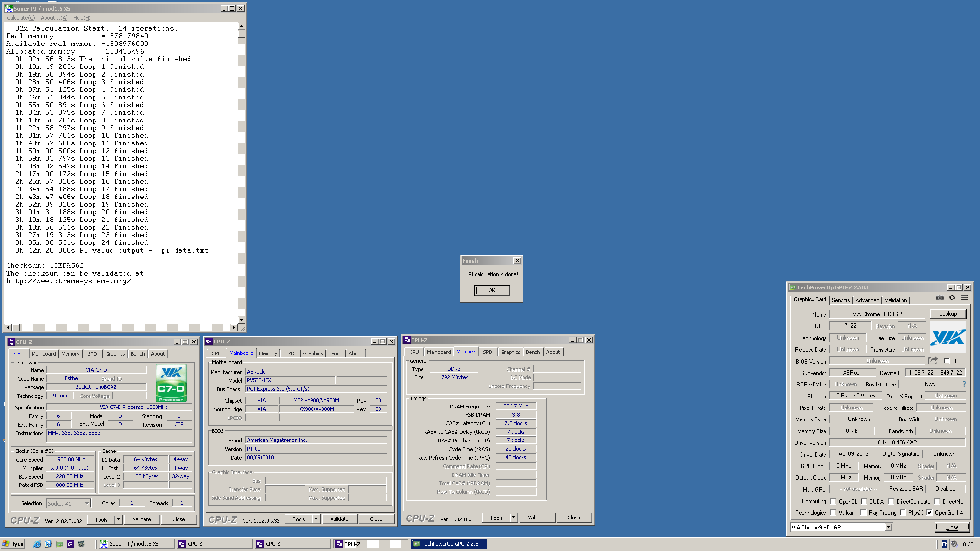Toggle the PhysX checkbox
Image resolution: width=980 pixels, height=551 pixels.
(x=902, y=513)
